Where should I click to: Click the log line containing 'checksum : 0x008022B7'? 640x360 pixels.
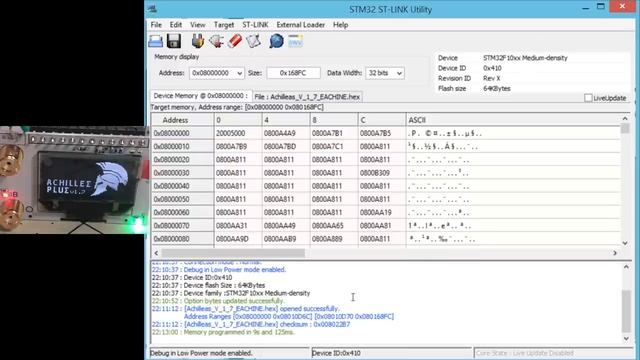point(251,324)
